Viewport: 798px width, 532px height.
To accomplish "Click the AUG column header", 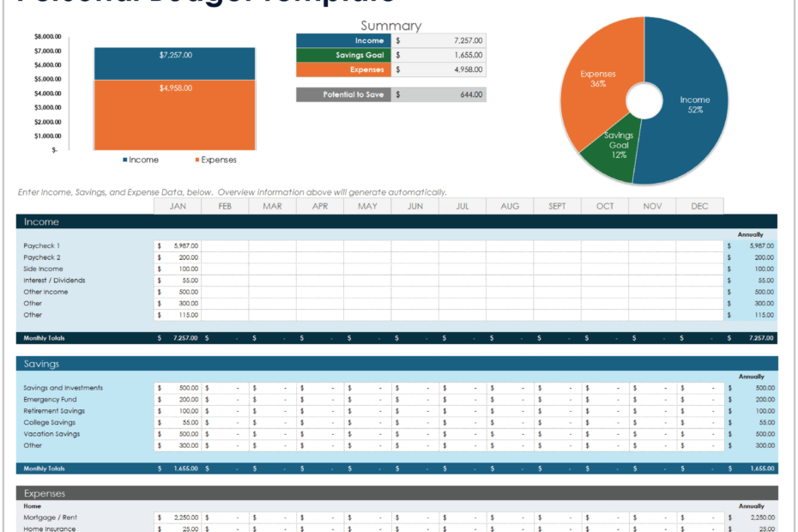I will pos(510,206).
